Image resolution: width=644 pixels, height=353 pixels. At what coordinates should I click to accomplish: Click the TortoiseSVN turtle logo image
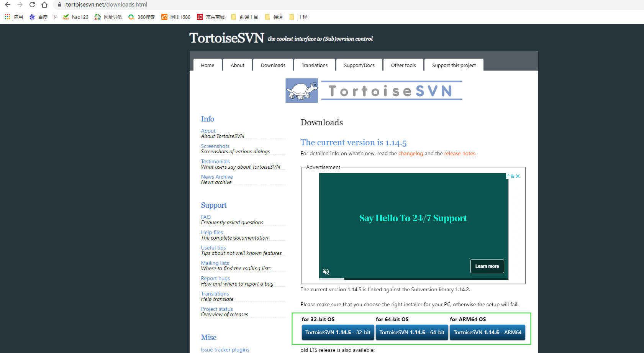tap(302, 90)
